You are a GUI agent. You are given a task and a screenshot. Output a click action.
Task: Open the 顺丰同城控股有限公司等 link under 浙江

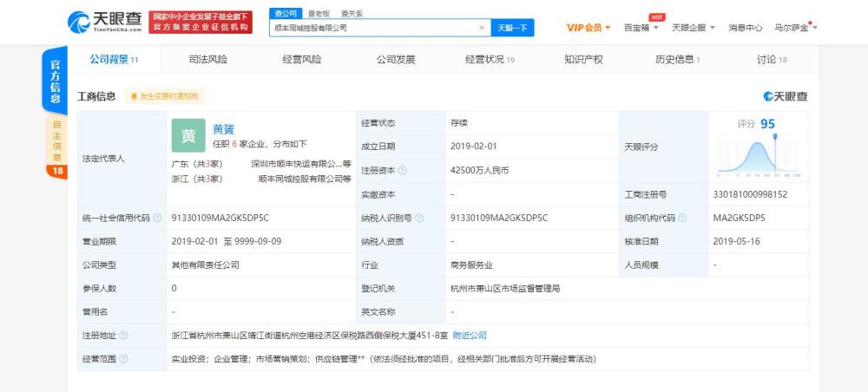[305, 179]
